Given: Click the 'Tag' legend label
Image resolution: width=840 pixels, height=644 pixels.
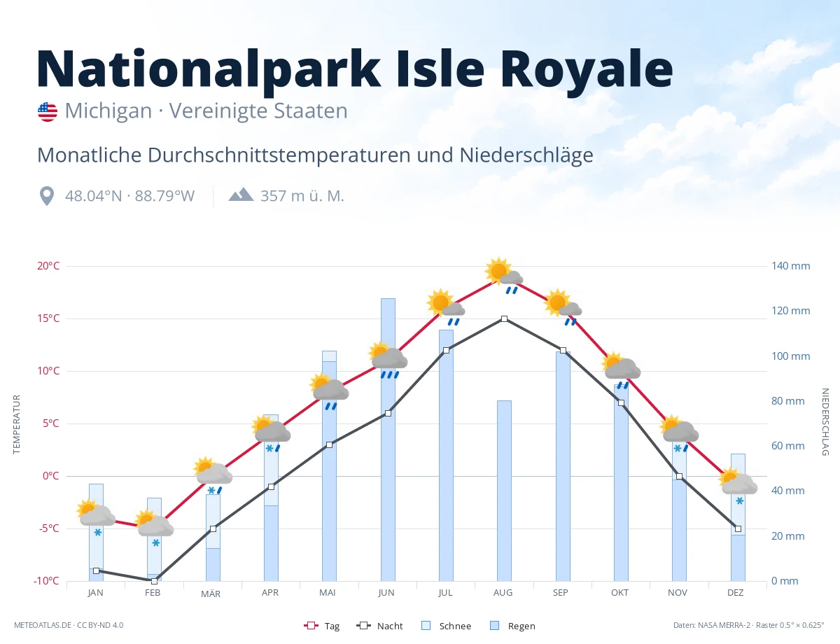Looking at the screenshot, I should click(x=332, y=626).
